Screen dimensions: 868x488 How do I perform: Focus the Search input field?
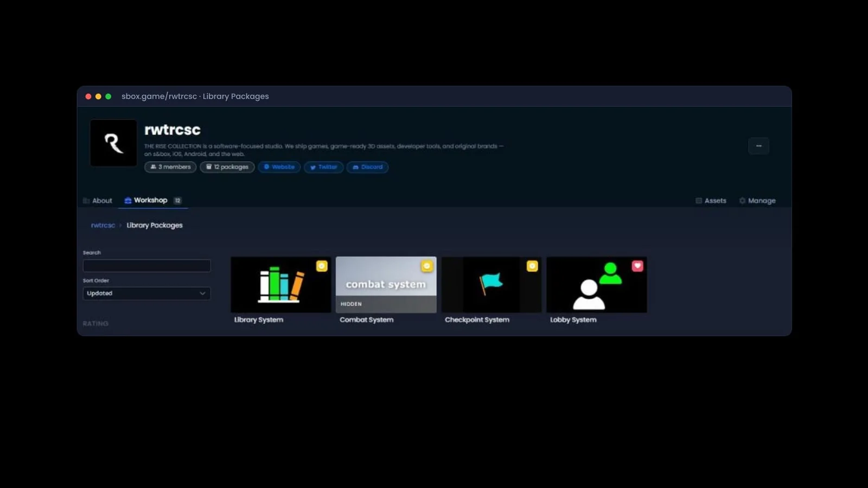coord(146,266)
